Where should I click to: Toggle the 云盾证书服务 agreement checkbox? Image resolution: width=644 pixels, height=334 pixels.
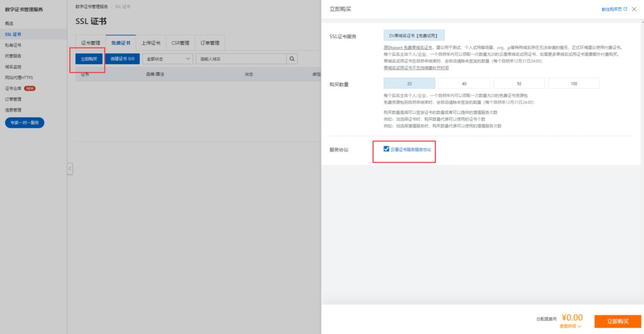click(x=386, y=149)
